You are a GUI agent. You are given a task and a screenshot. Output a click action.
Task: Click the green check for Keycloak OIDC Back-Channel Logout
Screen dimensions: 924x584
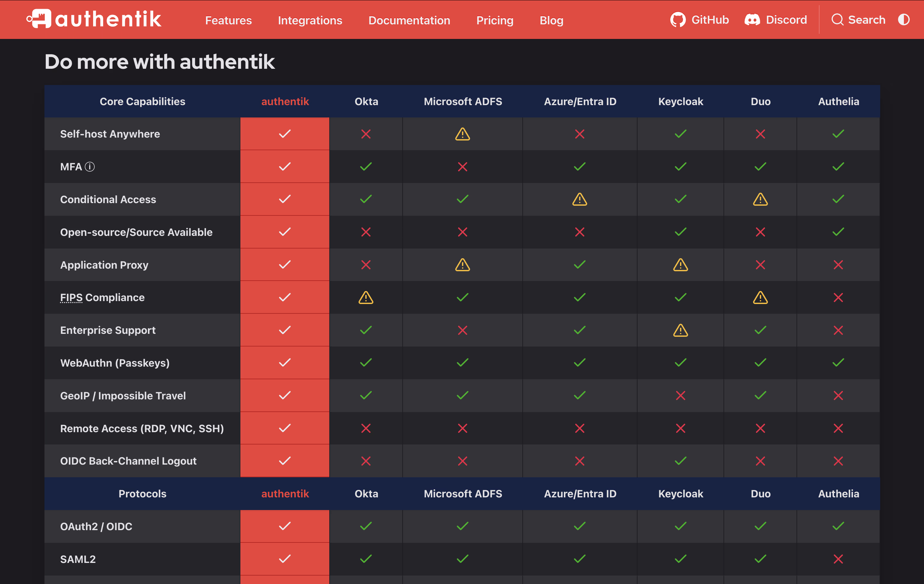click(680, 461)
